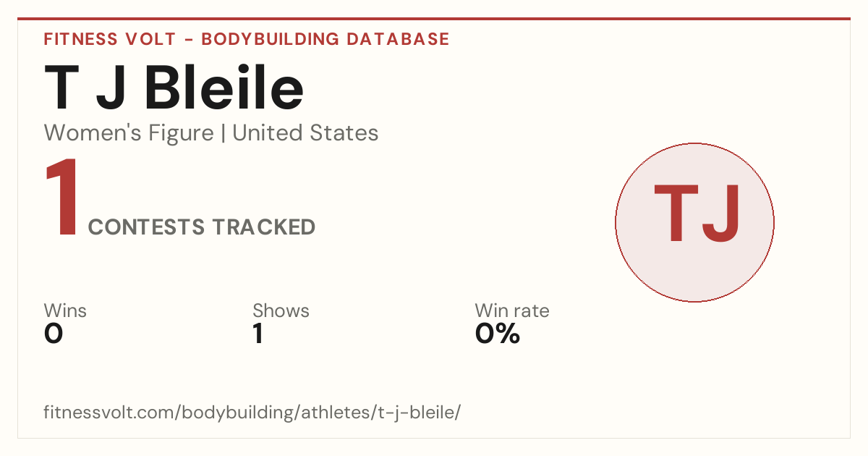Click the Shows value 1
This screenshot has width=868, height=456.
tap(258, 334)
